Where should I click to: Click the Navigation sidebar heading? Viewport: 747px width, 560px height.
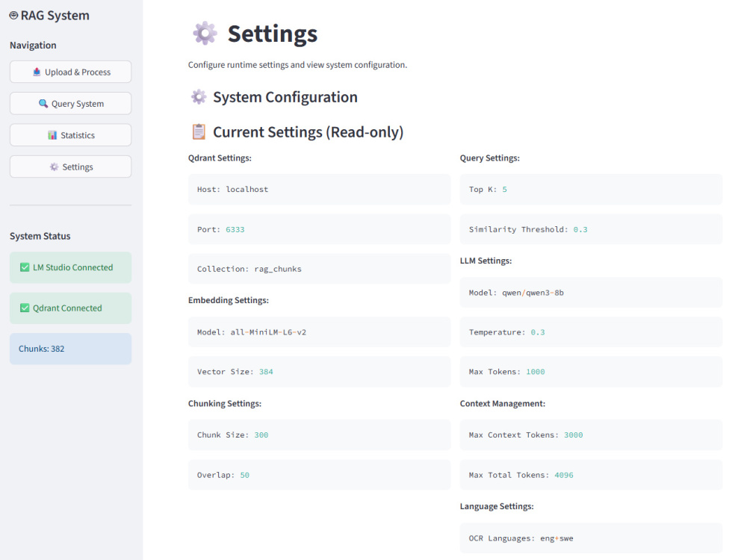33,46
